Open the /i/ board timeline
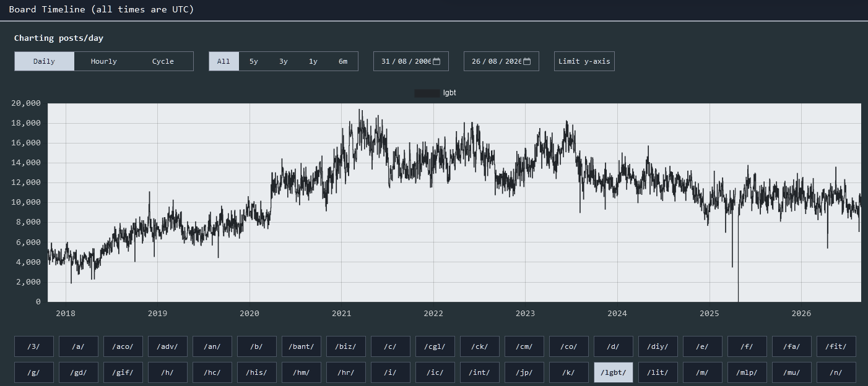The image size is (868, 386). click(x=391, y=372)
